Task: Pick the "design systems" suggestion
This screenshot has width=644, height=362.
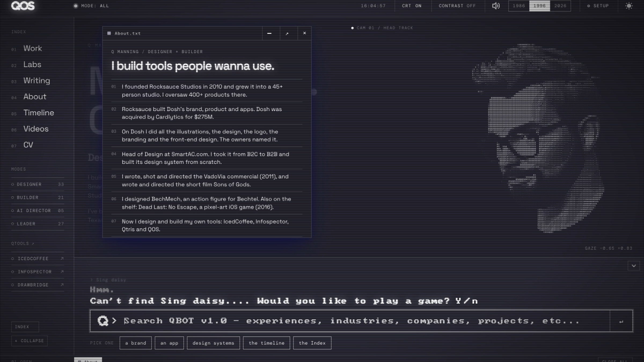Action: 213,343
